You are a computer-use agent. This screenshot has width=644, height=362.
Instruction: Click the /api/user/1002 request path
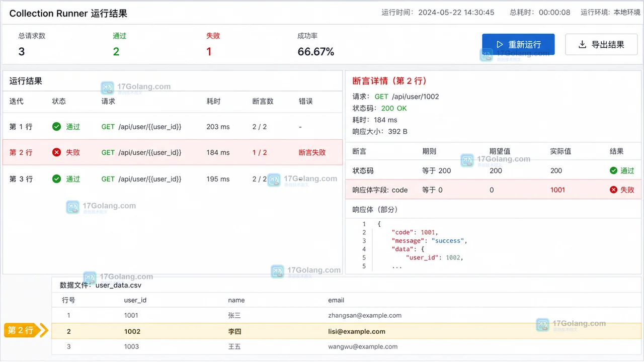click(x=415, y=97)
